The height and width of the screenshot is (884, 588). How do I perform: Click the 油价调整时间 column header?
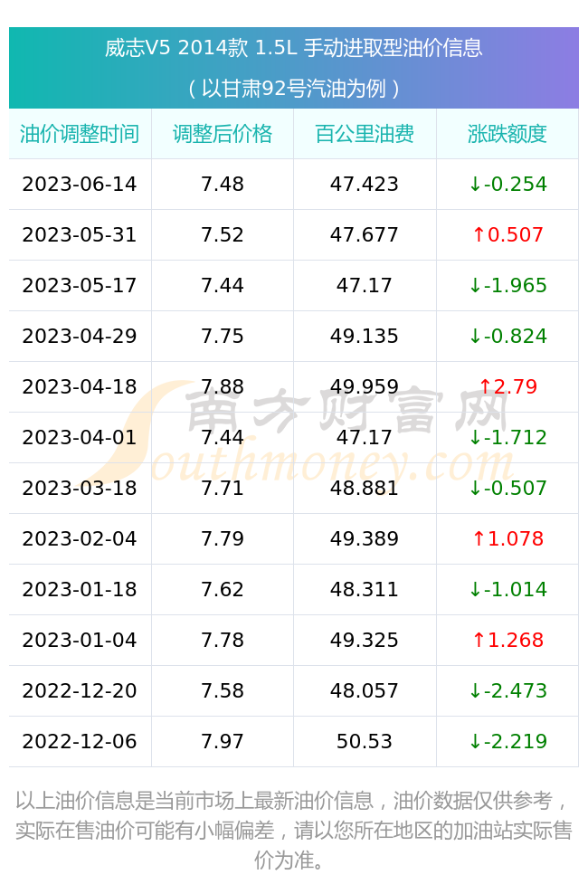coord(80,134)
